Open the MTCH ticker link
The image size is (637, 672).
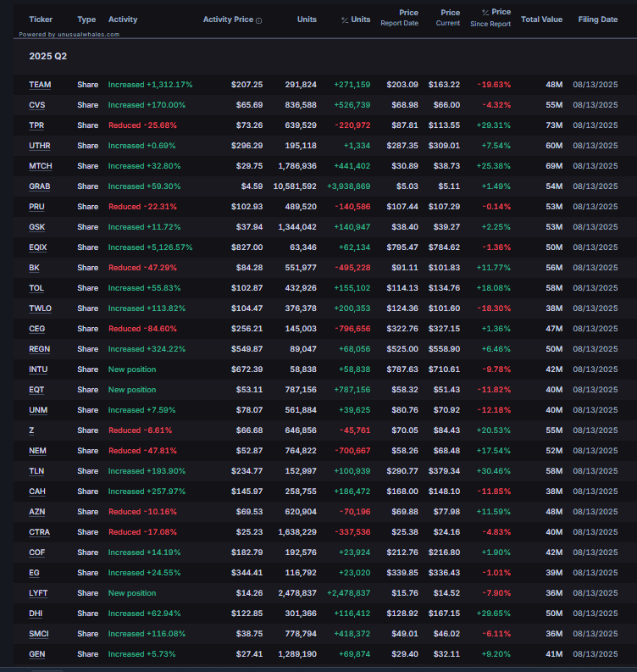coord(41,166)
